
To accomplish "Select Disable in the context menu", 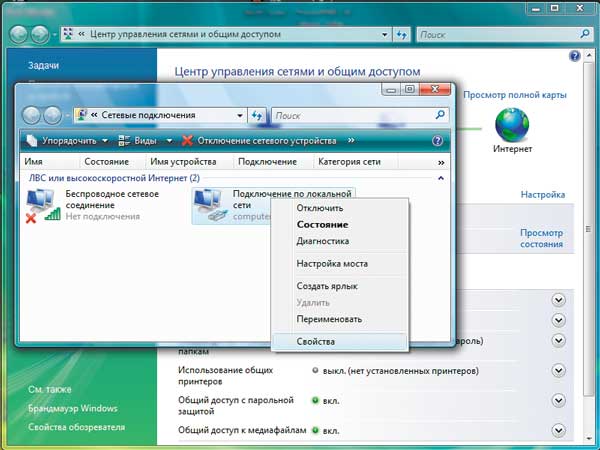I will pyautogui.click(x=320, y=209).
